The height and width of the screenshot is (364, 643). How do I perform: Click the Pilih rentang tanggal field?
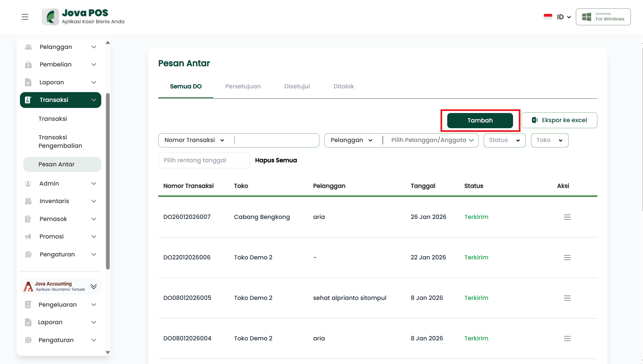point(204,160)
